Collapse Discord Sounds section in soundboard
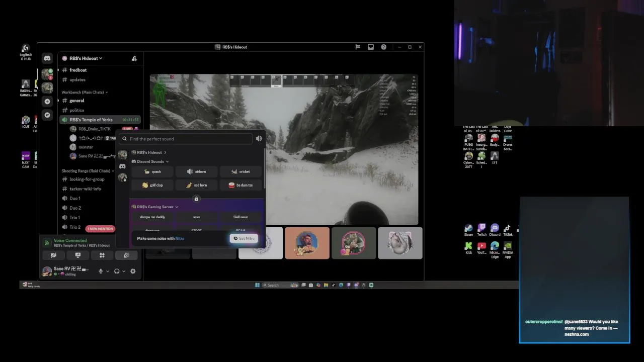Viewport: 644px width, 362px height. (150, 161)
